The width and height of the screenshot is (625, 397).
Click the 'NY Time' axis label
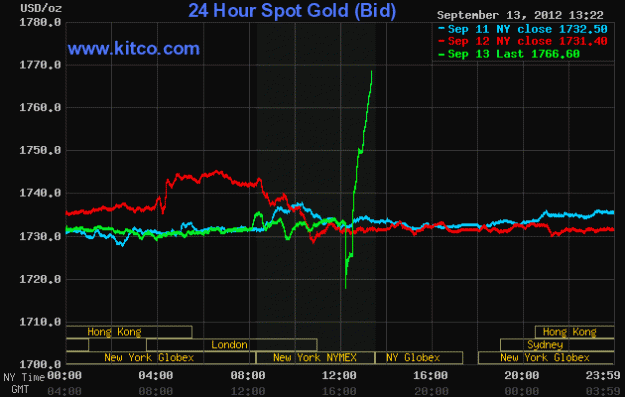(24, 377)
